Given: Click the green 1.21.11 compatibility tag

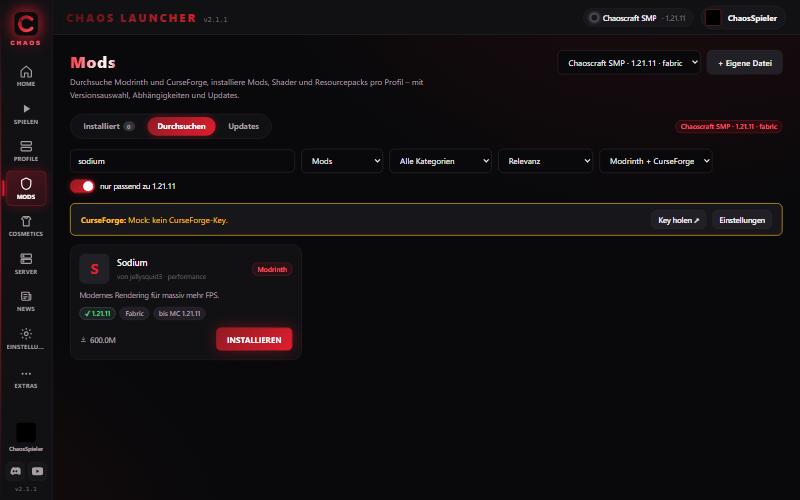Looking at the screenshot, I should pyautogui.click(x=97, y=313).
